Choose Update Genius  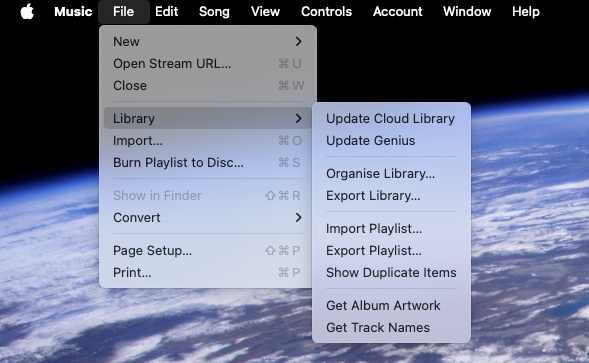[391, 141]
